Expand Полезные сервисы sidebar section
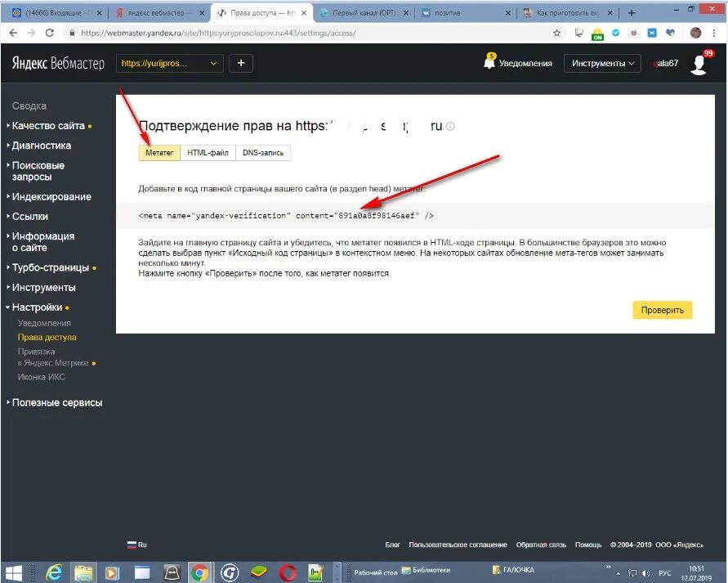The image size is (728, 583). [57, 403]
